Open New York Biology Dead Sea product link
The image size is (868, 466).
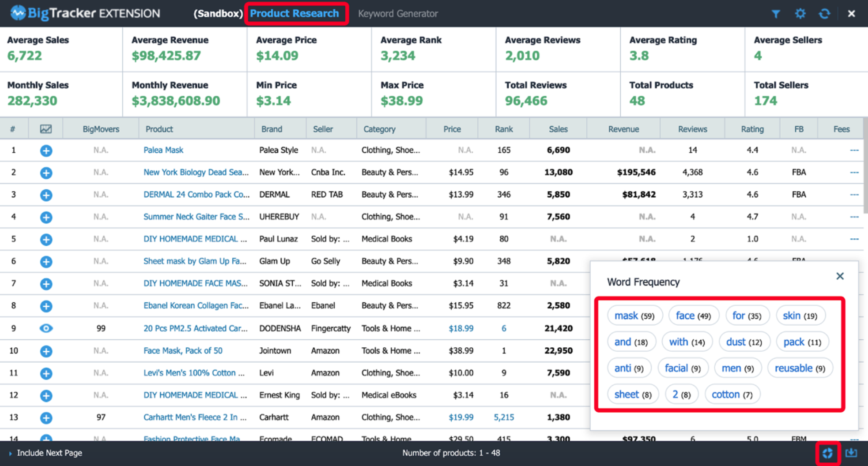pyautogui.click(x=196, y=172)
